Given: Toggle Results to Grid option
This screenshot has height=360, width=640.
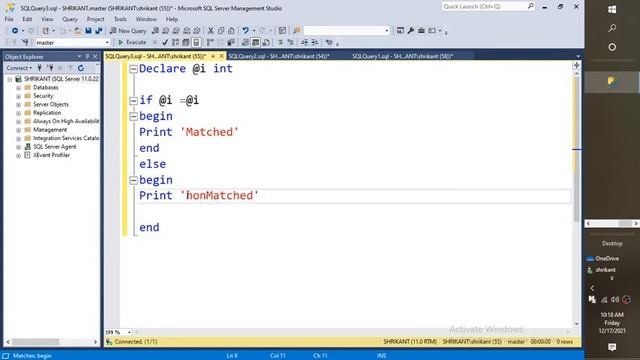Looking at the screenshot, I should pyautogui.click(x=256, y=42).
